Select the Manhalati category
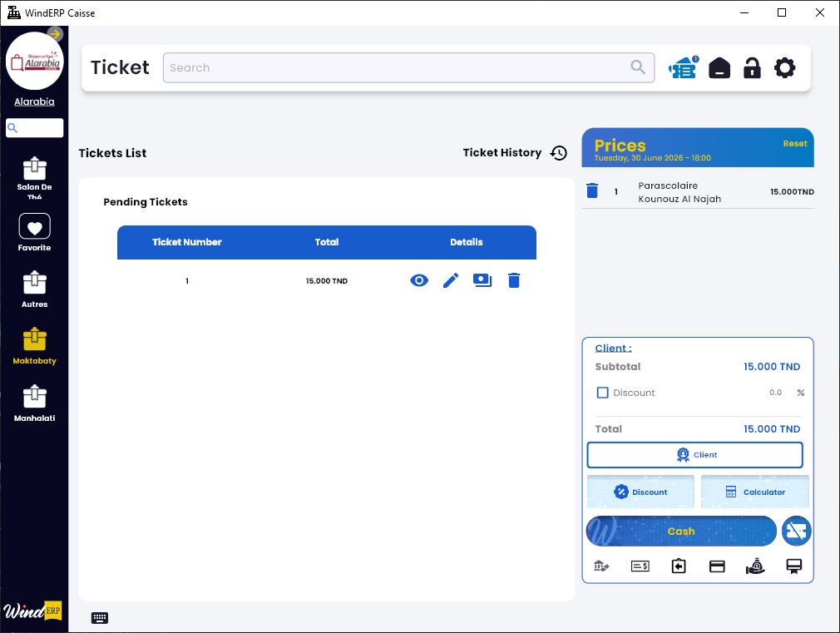Screen dimensions: 840x633 [x=34, y=403]
